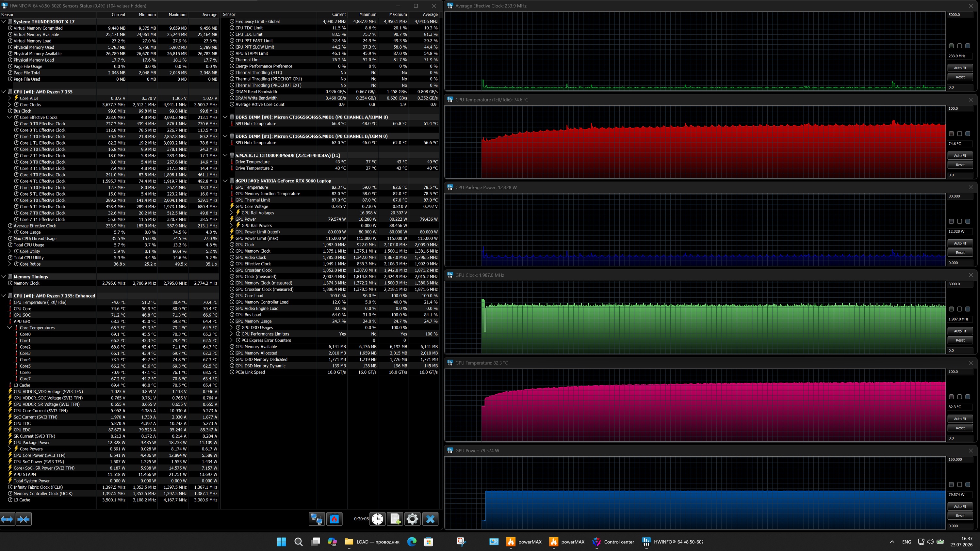This screenshot has width=980, height=551.
Task: Select the Thermal Throttling (HTC) row
Action: pos(331,73)
